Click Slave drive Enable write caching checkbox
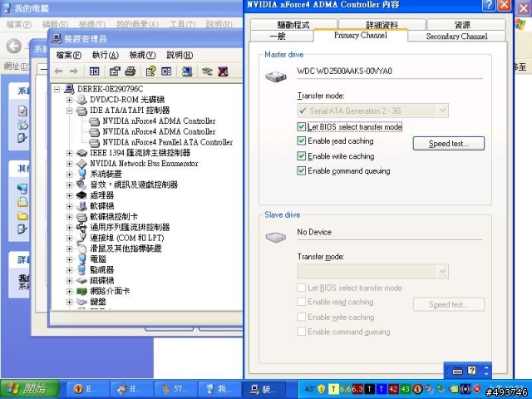Screen dimensions: 532x399 click(x=301, y=317)
